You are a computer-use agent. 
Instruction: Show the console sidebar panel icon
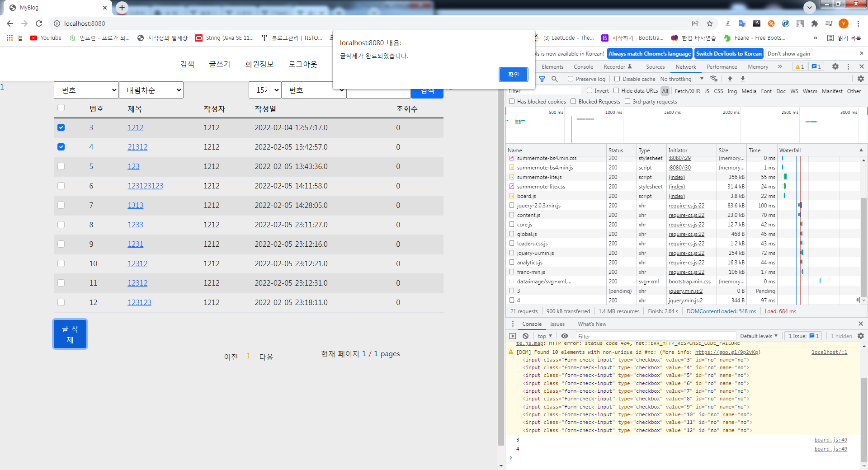tap(512, 336)
